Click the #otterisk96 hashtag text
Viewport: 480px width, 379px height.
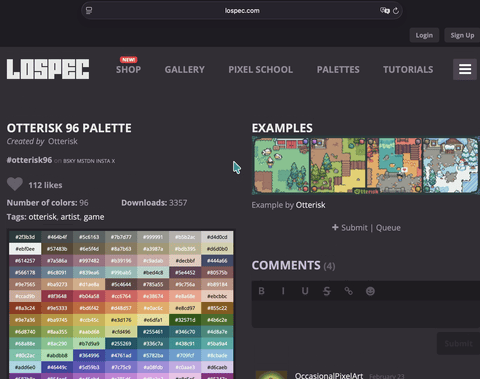pos(29,160)
